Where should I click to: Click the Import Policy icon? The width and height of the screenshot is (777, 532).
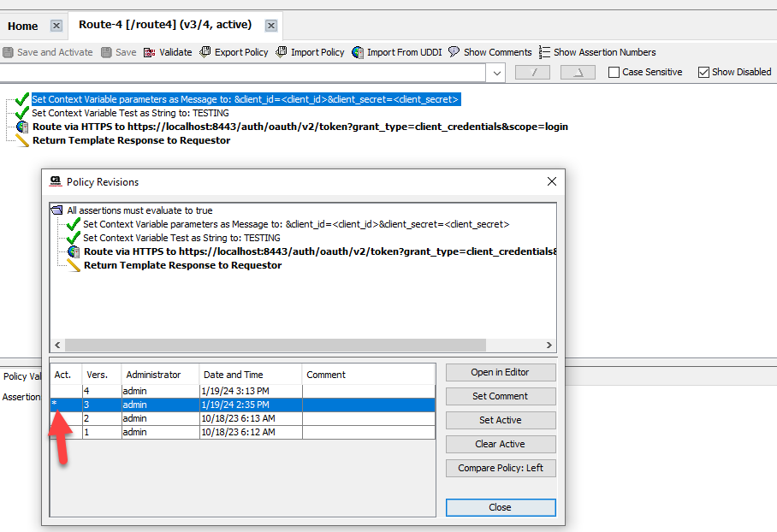pos(282,52)
